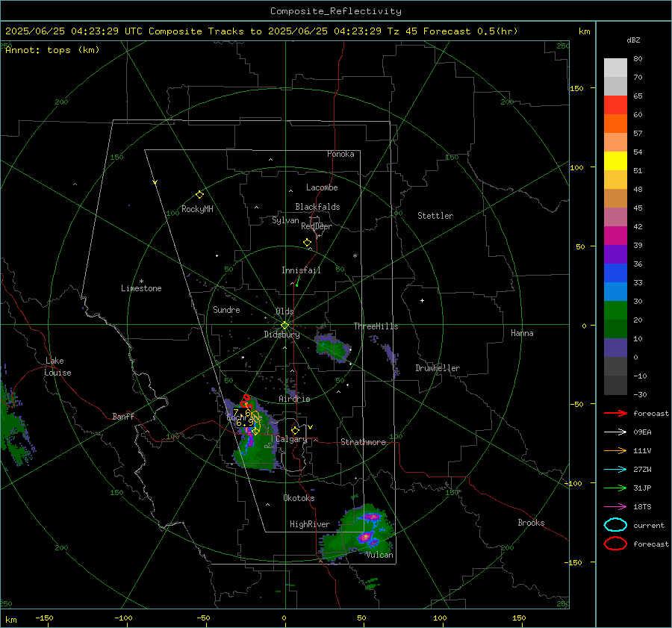Viewport: 672px width, 628px height.
Task: Click the Brooks city label
Action: pyautogui.click(x=531, y=523)
